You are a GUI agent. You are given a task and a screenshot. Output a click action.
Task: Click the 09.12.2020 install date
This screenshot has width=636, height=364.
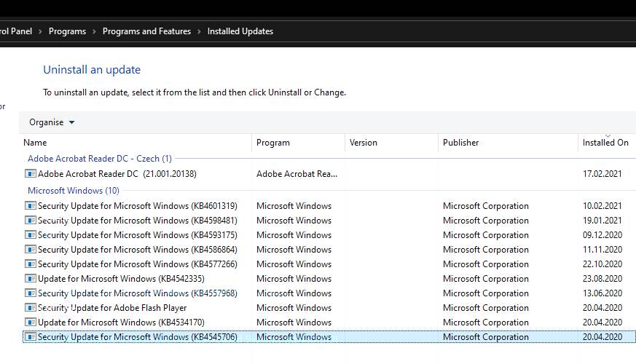pyautogui.click(x=602, y=234)
